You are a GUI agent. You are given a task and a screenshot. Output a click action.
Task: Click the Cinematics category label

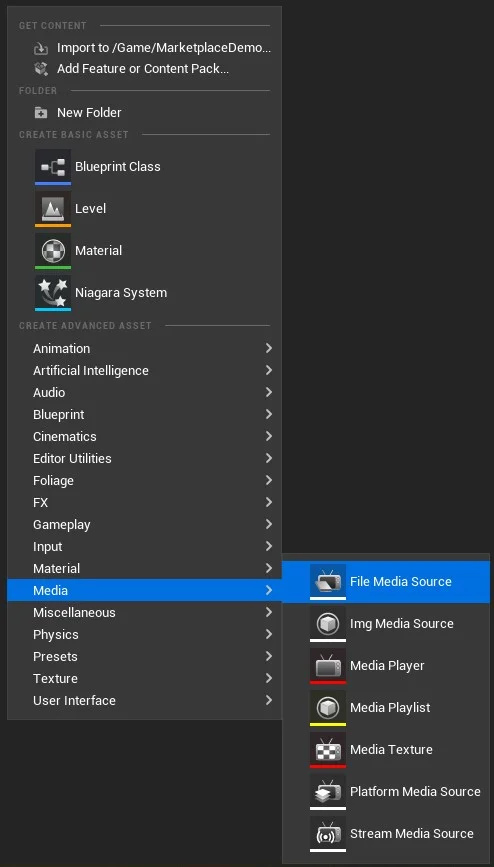[x=65, y=437]
